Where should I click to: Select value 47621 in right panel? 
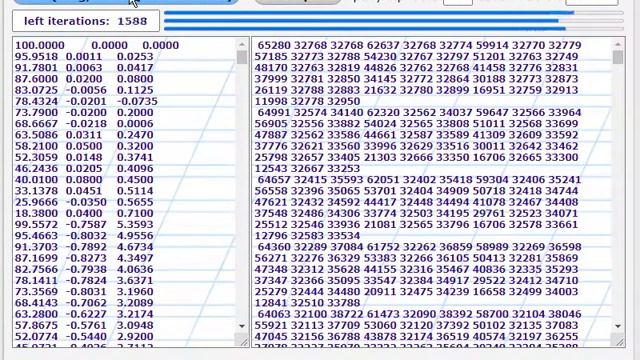point(271,202)
